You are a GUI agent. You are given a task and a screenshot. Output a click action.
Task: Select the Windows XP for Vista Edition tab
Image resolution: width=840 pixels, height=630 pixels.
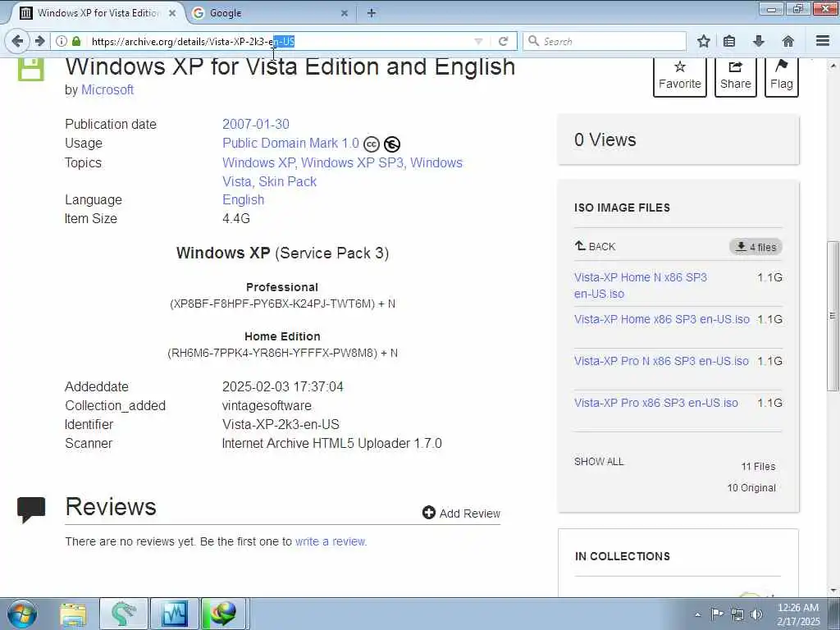97,13
